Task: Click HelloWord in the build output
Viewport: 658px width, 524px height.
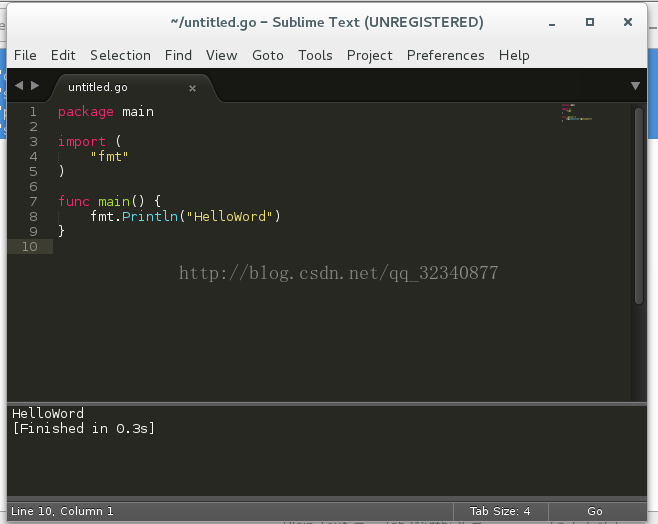Action: click(x=48, y=414)
